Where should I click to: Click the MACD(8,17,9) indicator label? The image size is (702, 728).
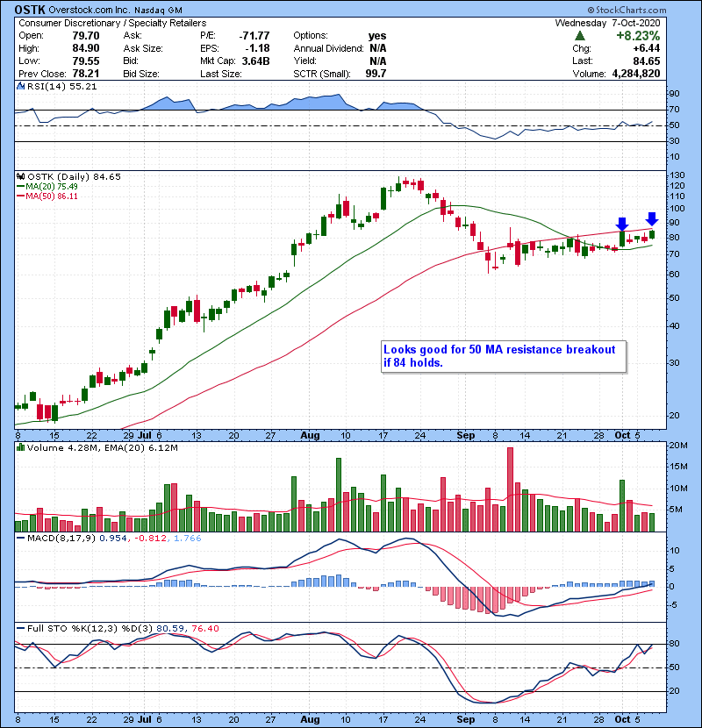pos(61,539)
